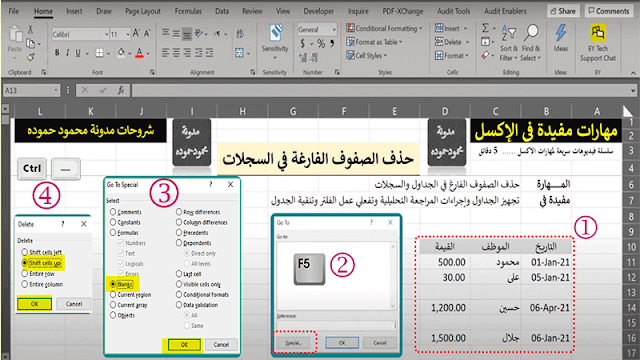Switch to the PDF-XChange tab
This screenshot has width=640, height=360.
403,11
